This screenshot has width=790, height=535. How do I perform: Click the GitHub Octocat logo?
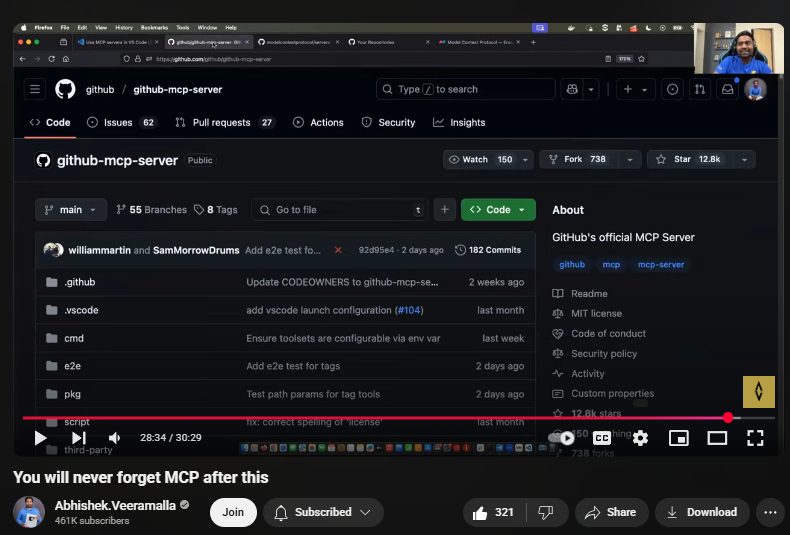(x=65, y=89)
